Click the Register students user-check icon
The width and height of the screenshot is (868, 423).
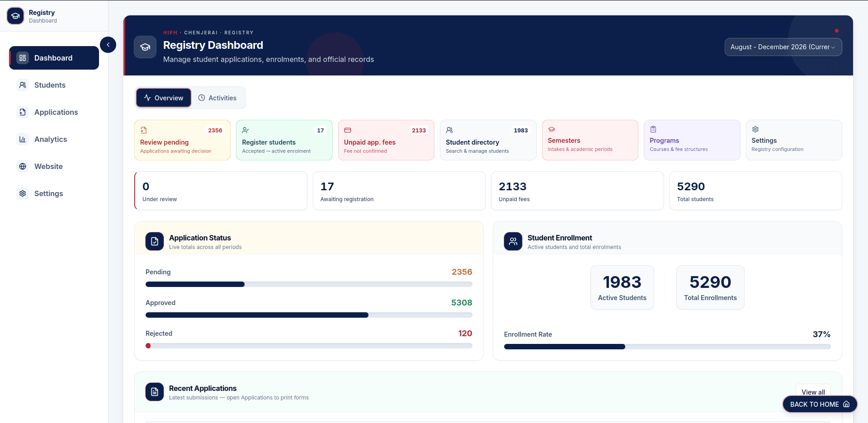click(245, 130)
